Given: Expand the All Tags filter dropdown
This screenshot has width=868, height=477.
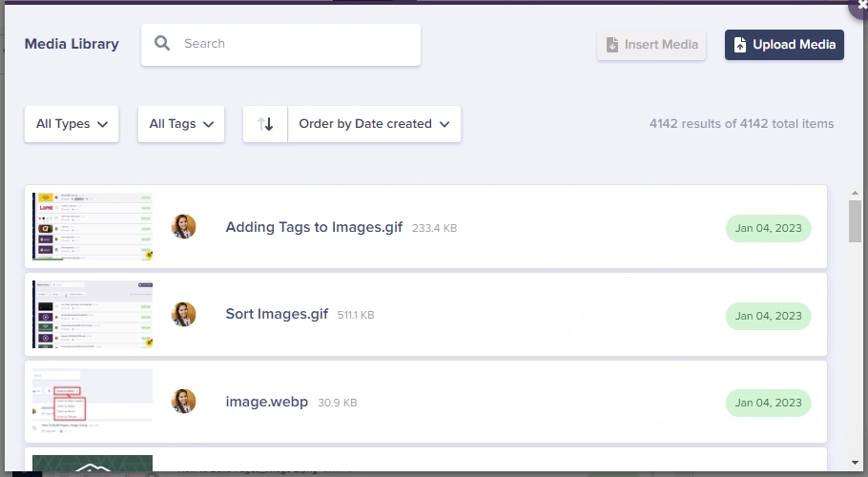Looking at the screenshot, I should 181,124.
